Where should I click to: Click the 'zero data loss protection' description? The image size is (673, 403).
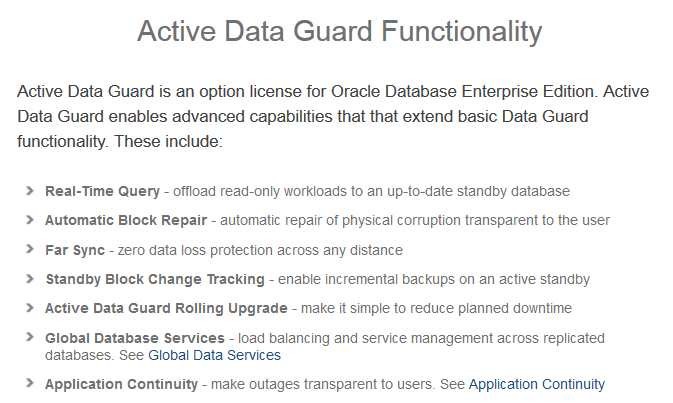click(260, 250)
